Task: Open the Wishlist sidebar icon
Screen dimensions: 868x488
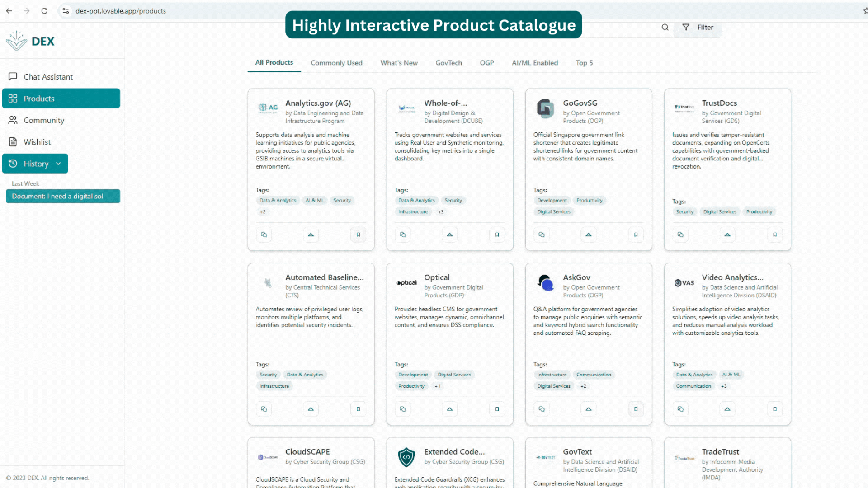Action: (13, 141)
